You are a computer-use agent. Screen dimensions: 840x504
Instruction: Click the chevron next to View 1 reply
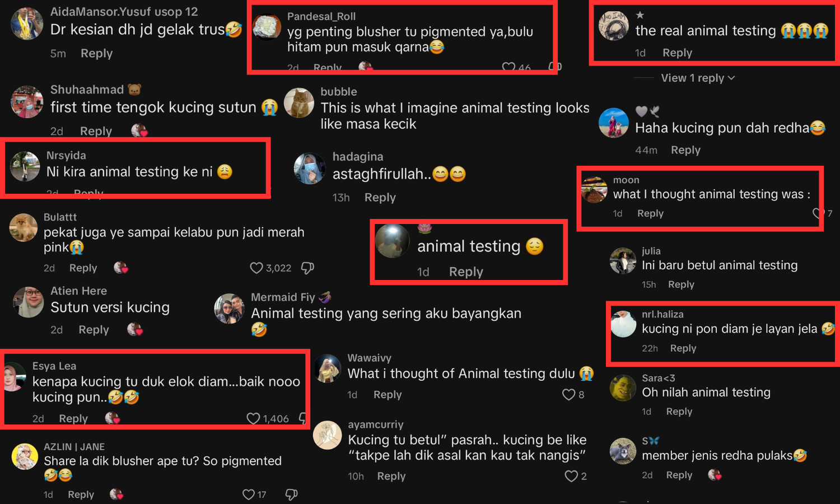(x=731, y=78)
